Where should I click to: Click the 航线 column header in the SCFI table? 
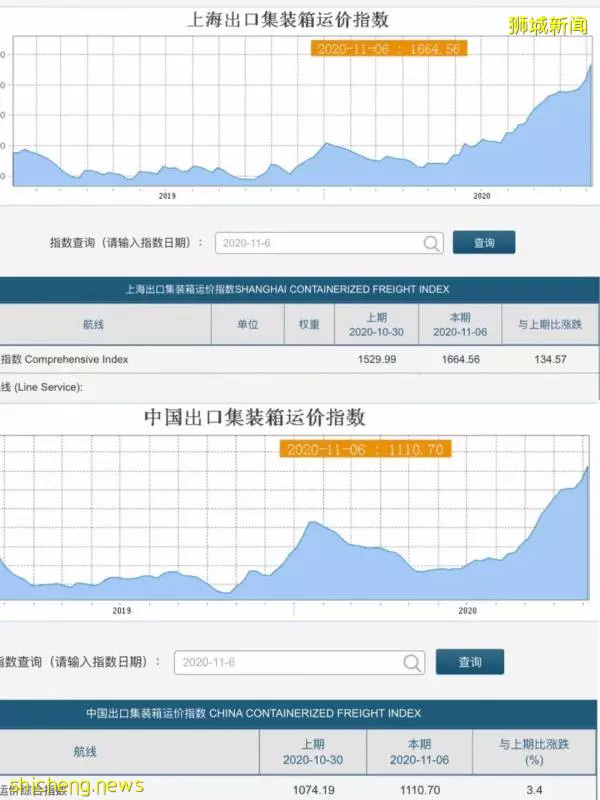[x=93, y=324]
